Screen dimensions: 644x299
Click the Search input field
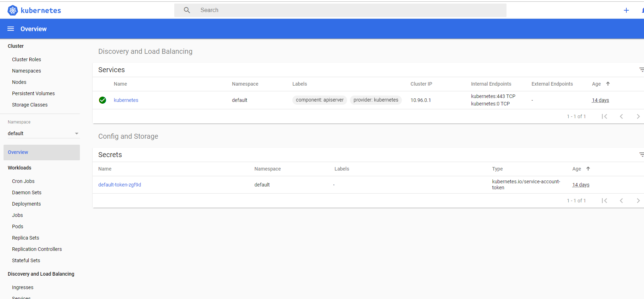340,10
